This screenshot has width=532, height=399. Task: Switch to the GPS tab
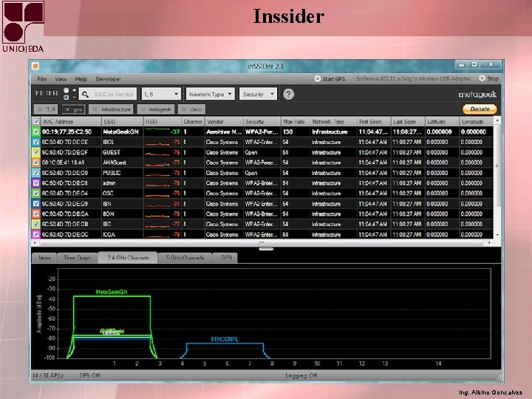(x=226, y=258)
